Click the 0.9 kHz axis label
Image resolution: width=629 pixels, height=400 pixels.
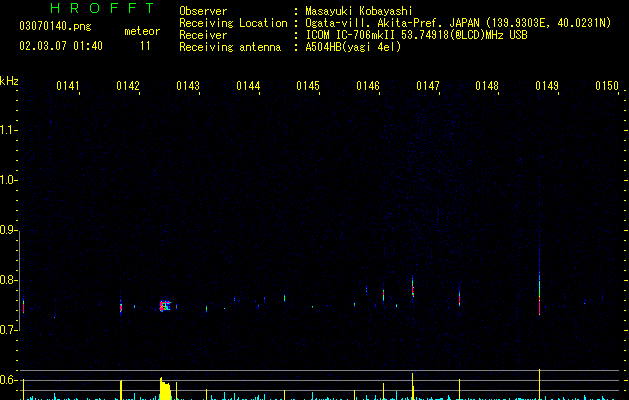tap(7, 230)
